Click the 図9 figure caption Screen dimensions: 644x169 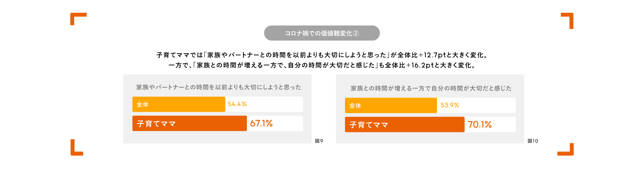(x=319, y=141)
